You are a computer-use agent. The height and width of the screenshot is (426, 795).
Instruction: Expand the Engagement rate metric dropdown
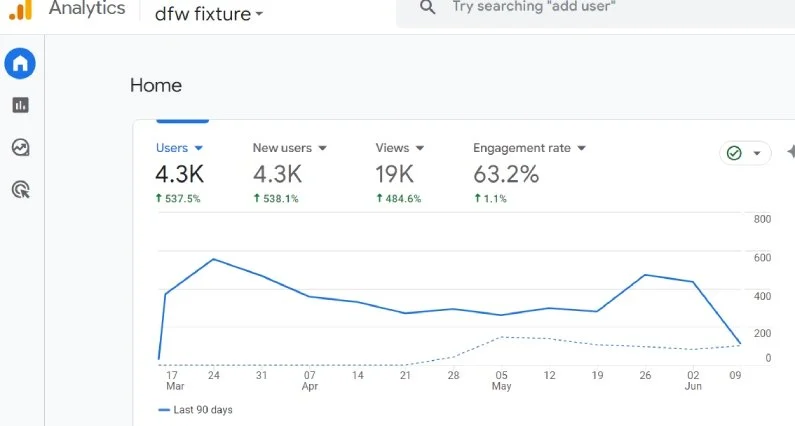(x=582, y=148)
